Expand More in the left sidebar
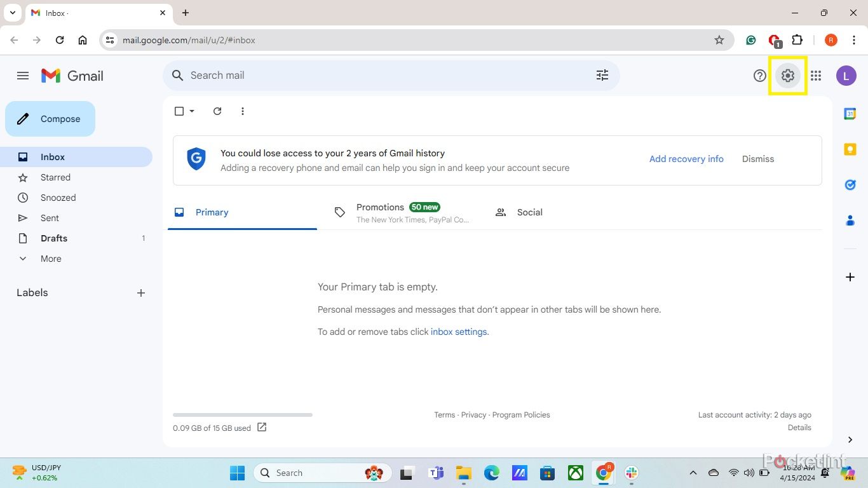This screenshot has height=488, width=868. [x=51, y=259]
